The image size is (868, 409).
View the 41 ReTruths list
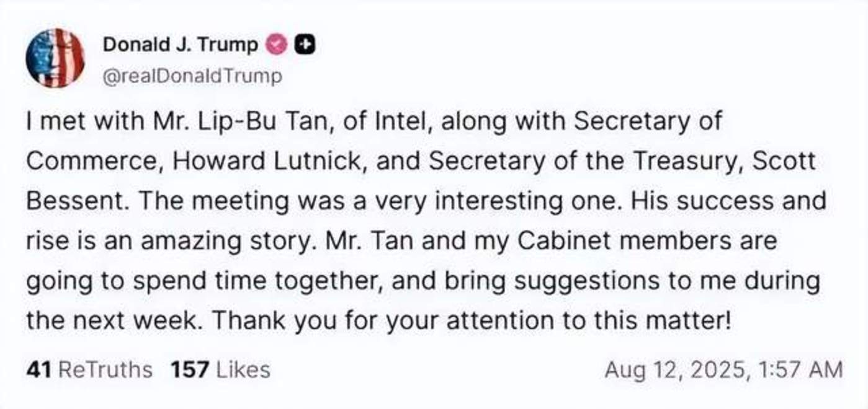pos(89,370)
